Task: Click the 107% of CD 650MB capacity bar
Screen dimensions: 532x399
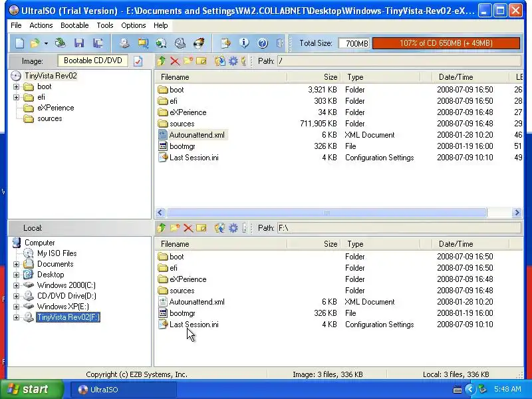Action: [x=446, y=43]
